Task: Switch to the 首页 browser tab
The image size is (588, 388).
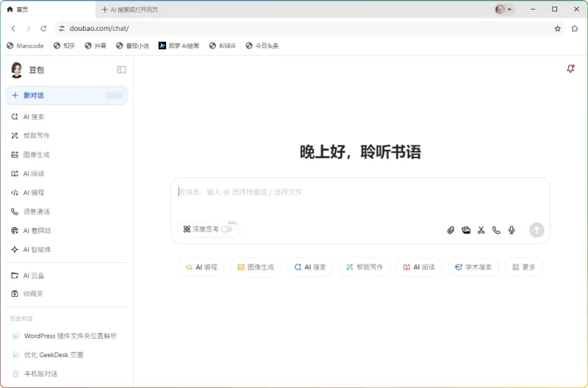Action: click(x=48, y=10)
